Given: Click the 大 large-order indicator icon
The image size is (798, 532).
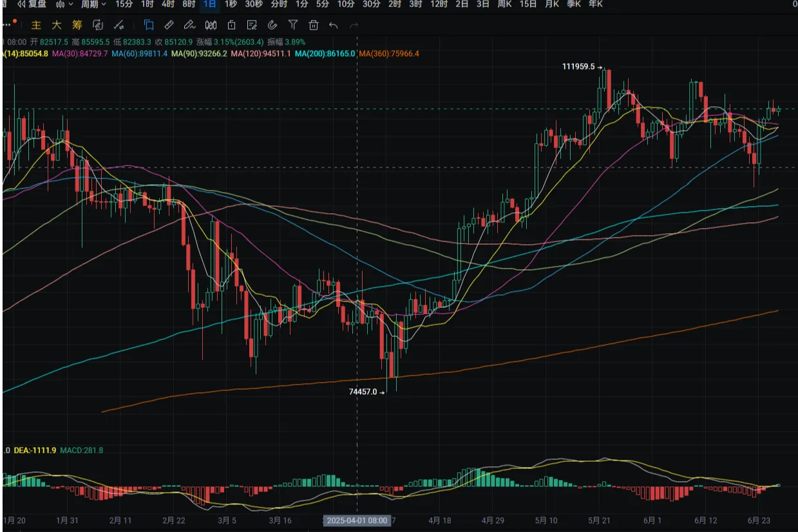Looking at the screenshot, I should pyautogui.click(x=57, y=25).
